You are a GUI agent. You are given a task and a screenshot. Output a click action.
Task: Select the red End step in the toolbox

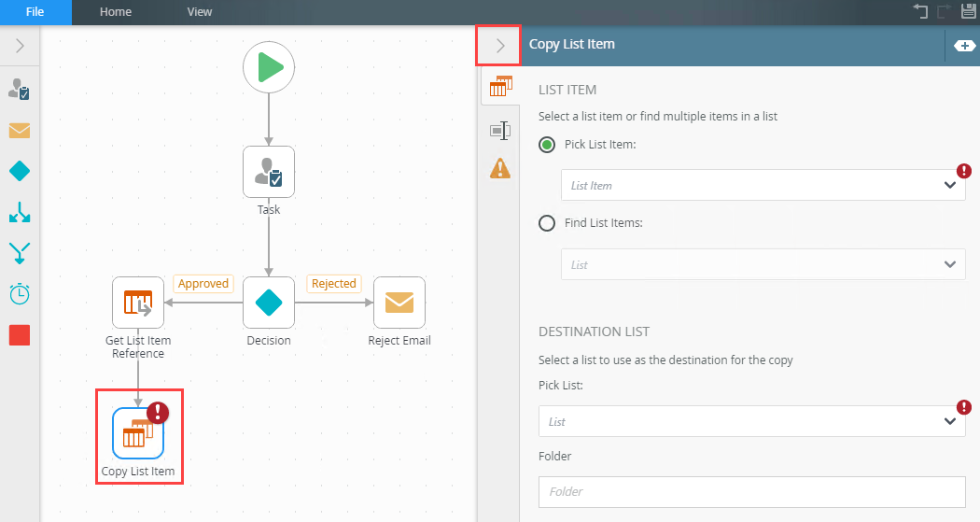pos(20,335)
